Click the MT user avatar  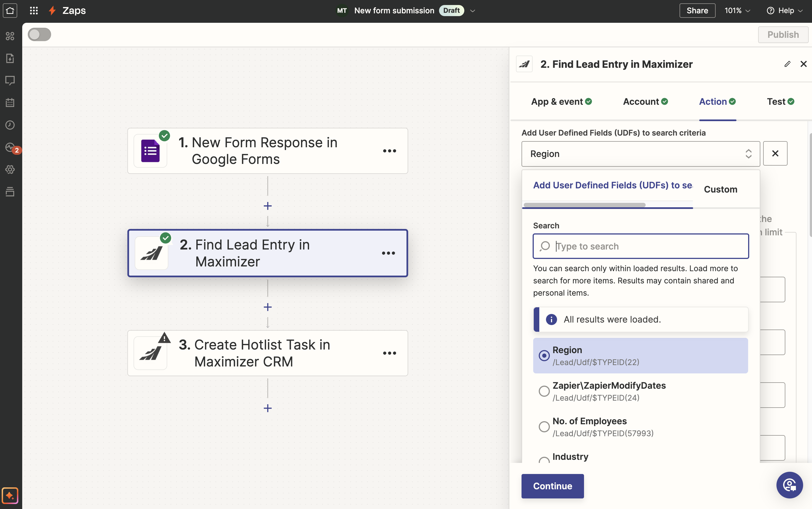342,11
